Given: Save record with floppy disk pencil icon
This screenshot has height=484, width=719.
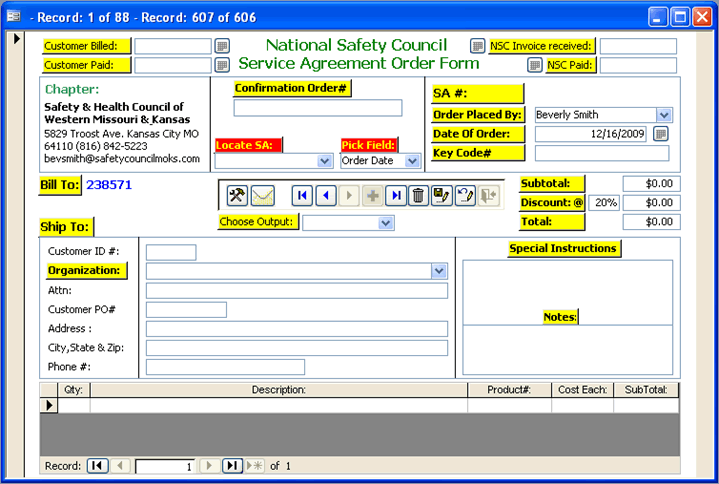Looking at the screenshot, I should (x=442, y=196).
